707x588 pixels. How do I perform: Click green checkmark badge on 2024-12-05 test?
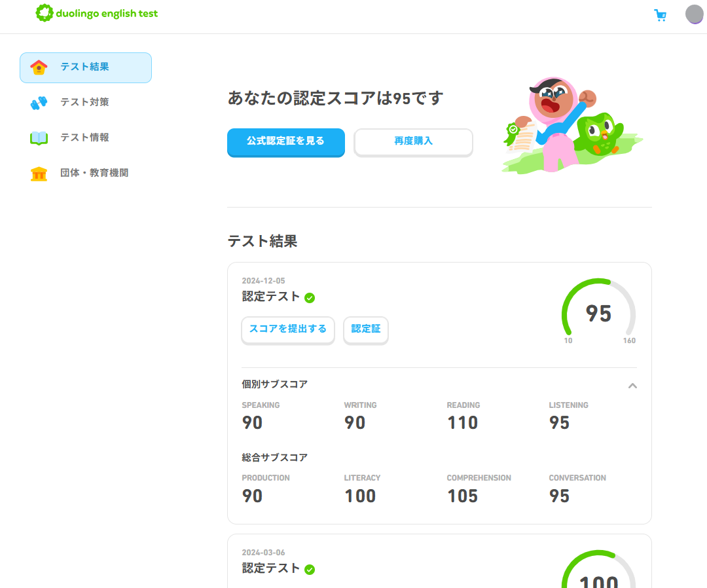click(310, 298)
